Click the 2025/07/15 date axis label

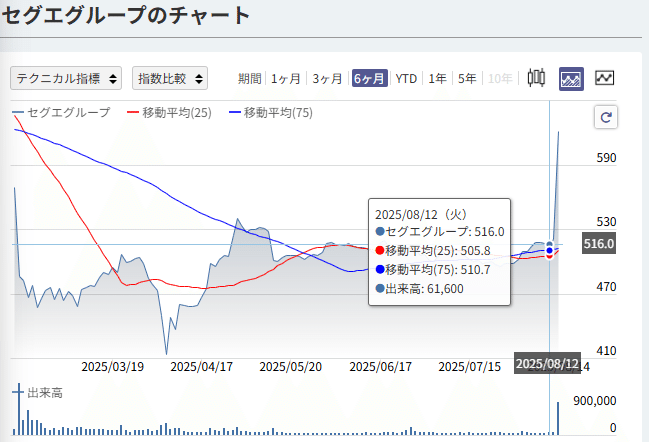(x=469, y=367)
